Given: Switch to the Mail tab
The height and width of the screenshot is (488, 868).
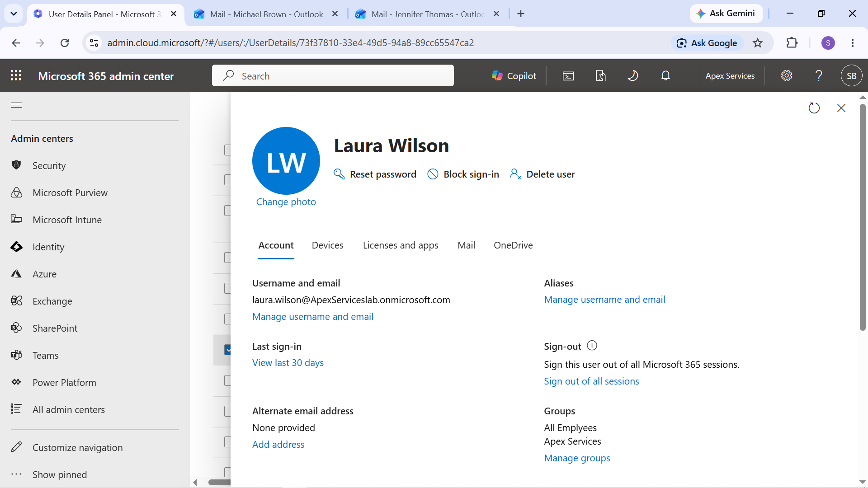Looking at the screenshot, I should pyautogui.click(x=466, y=245).
